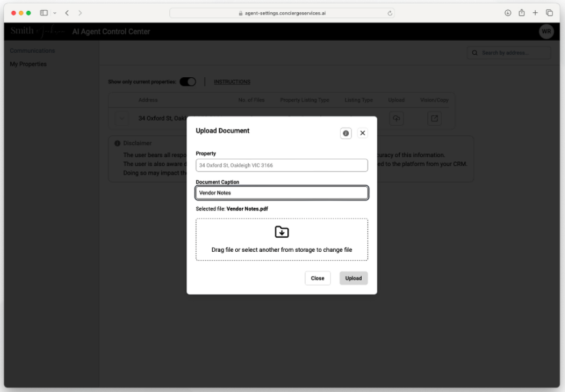Viewport: 565px width, 392px height.
Task: Open the Vision/Copy external link icon
Action: pyautogui.click(x=434, y=118)
